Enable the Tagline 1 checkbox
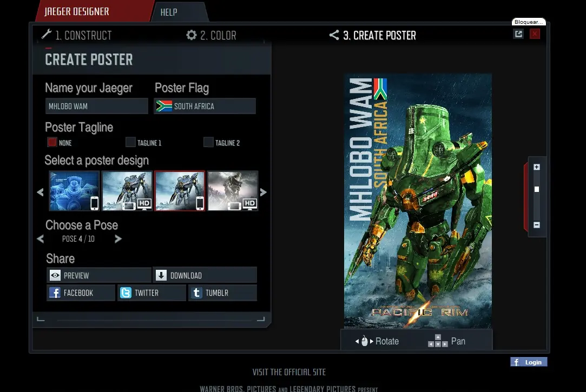 click(x=130, y=142)
